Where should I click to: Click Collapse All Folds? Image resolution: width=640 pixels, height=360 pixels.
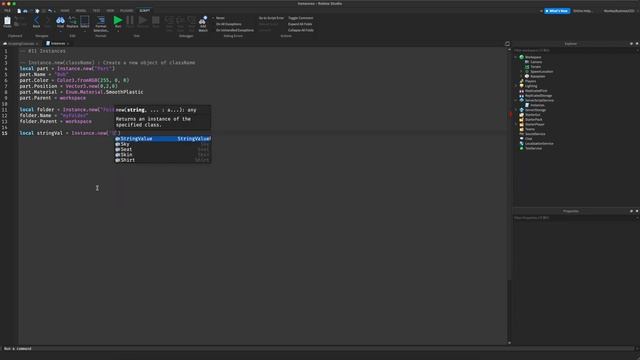(301, 30)
